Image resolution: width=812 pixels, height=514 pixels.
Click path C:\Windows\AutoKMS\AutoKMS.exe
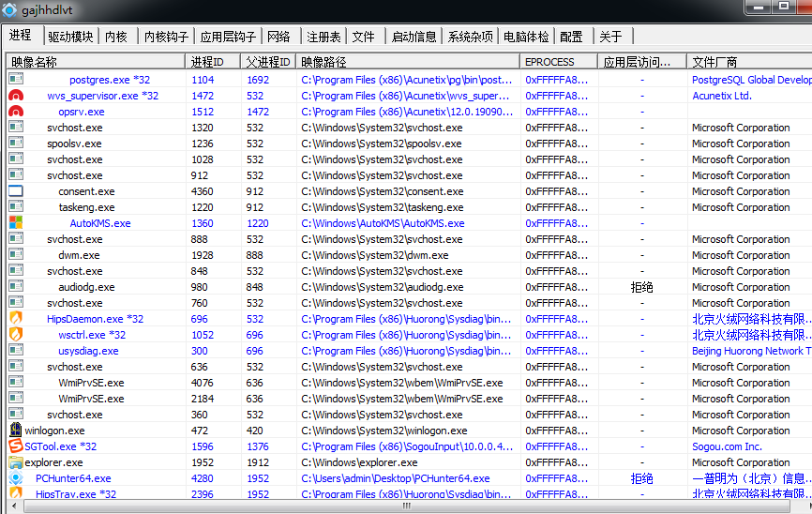click(x=383, y=223)
